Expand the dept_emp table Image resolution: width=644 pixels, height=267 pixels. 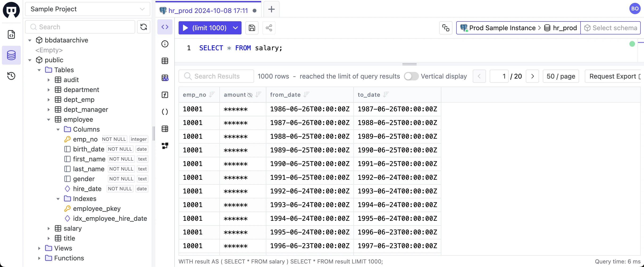point(49,100)
